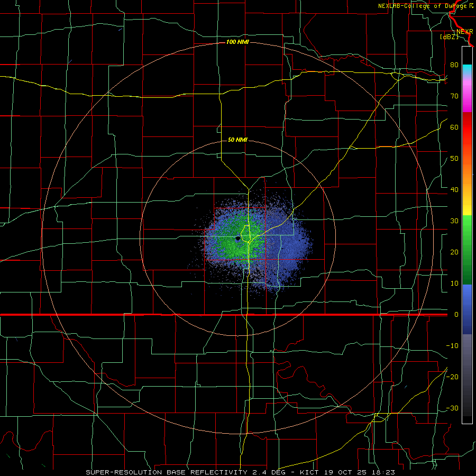476x476 pixels.
Task: Click the black radar site dot at KICT
Action: tap(238, 239)
